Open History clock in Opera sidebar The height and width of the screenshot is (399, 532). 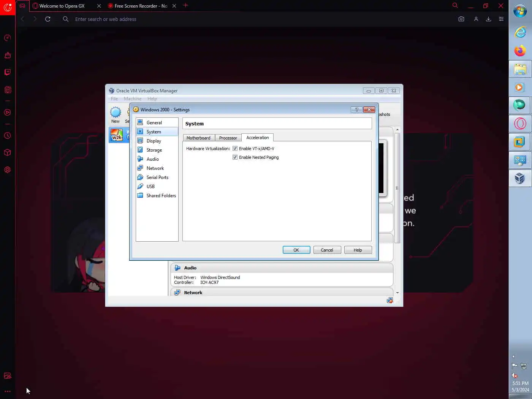(x=8, y=136)
